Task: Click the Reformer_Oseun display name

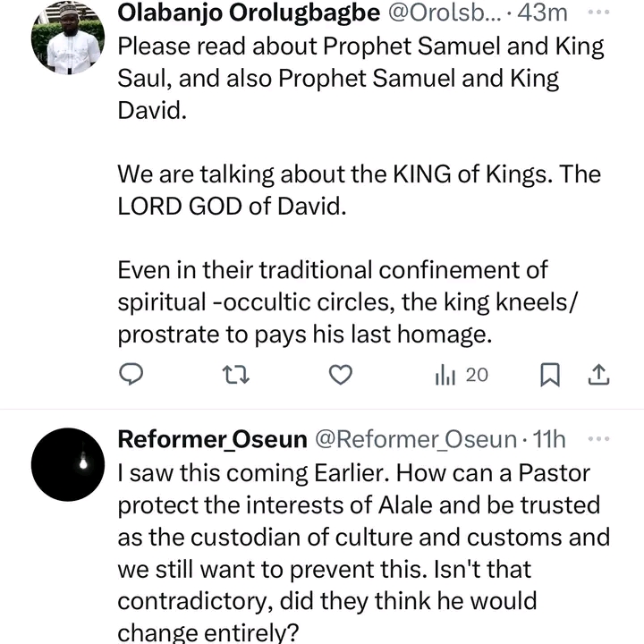Action: pyautogui.click(x=213, y=439)
